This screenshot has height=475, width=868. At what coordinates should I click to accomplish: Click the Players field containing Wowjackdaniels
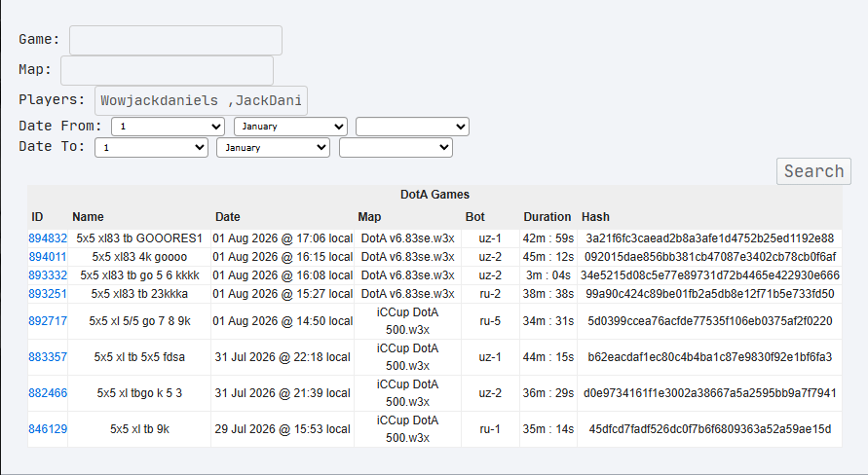point(201,100)
